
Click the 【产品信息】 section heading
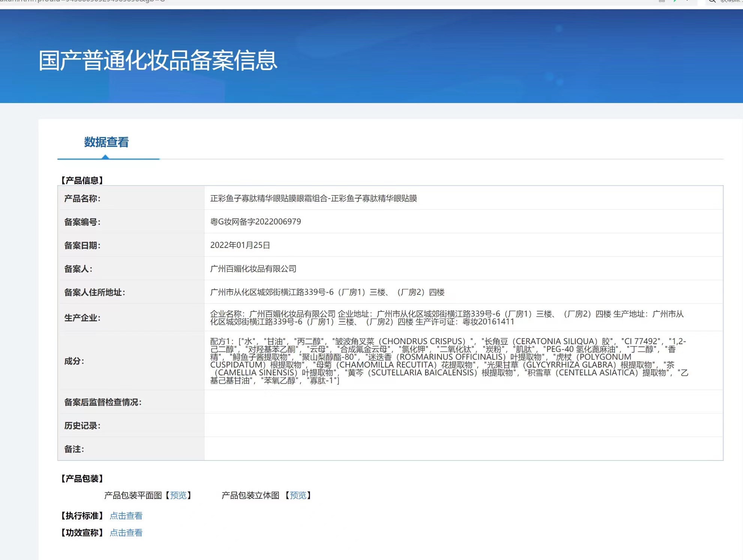(x=82, y=180)
